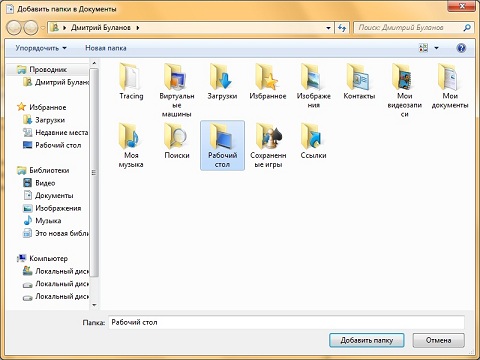480x360 pixels.
Task: Click the Дмитрий Буланов breadcrumb
Action: tap(101, 28)
